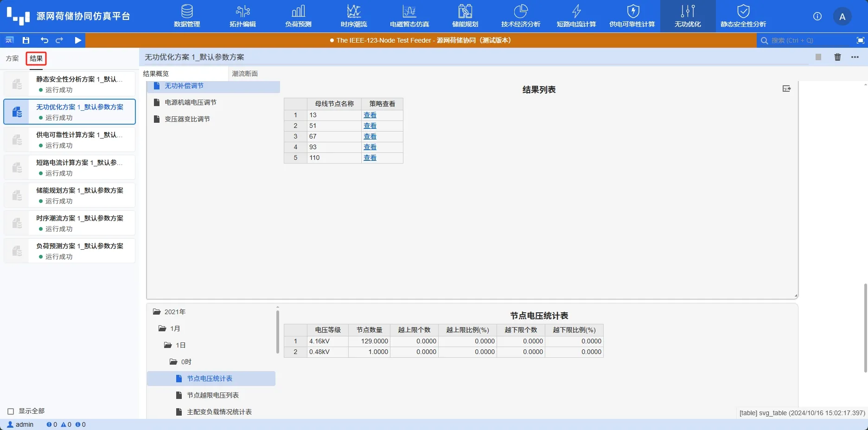Click the 越上限个数 column header

click(x=414, y=330)
